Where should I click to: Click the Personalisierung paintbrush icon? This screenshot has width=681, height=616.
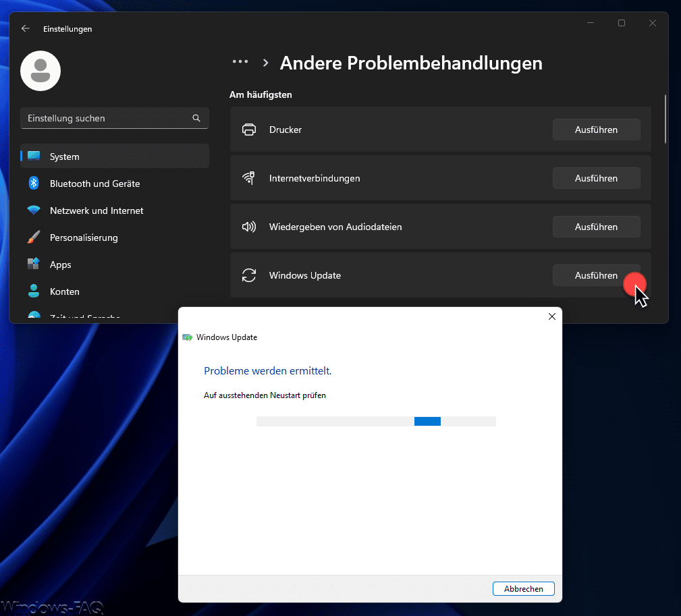34,237
